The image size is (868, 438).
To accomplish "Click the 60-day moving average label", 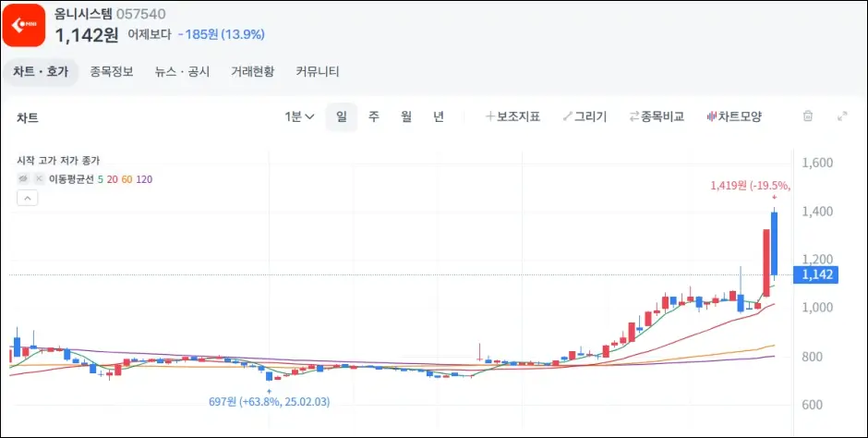I will (127, 179).
